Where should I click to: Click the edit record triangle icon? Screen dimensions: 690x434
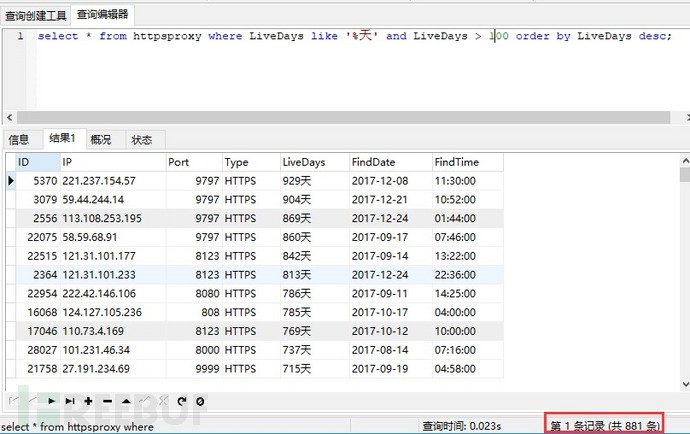126,401
